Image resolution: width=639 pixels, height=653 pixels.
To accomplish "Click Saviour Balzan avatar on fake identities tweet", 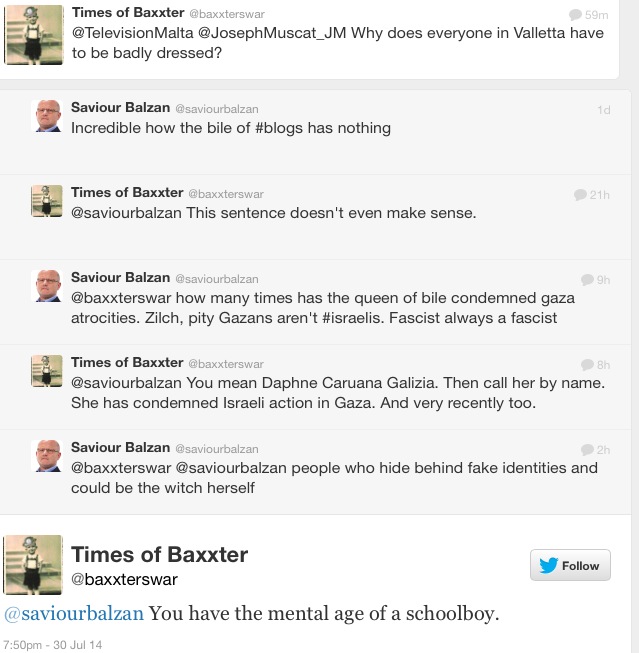I will pyautogui.click(x=47, y=456).
